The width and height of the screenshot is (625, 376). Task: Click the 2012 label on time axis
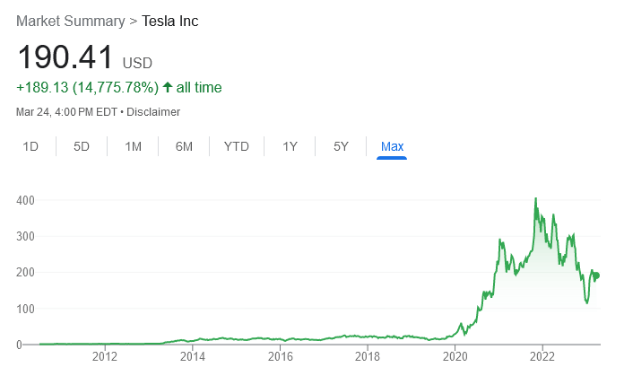[105, 356]
